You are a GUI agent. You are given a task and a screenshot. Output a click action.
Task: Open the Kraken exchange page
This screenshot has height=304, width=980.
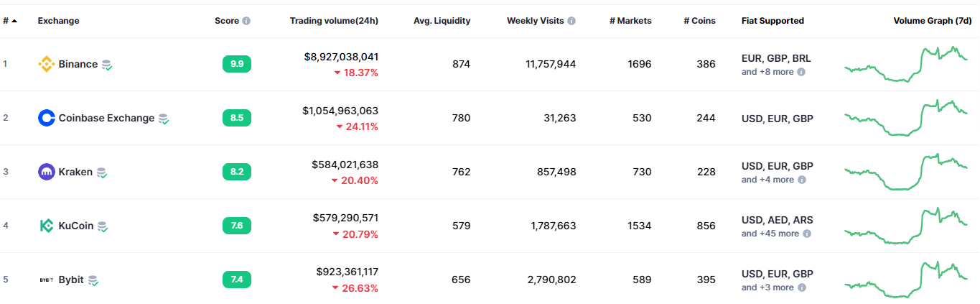pyautogui.click(x=75, y=172)
